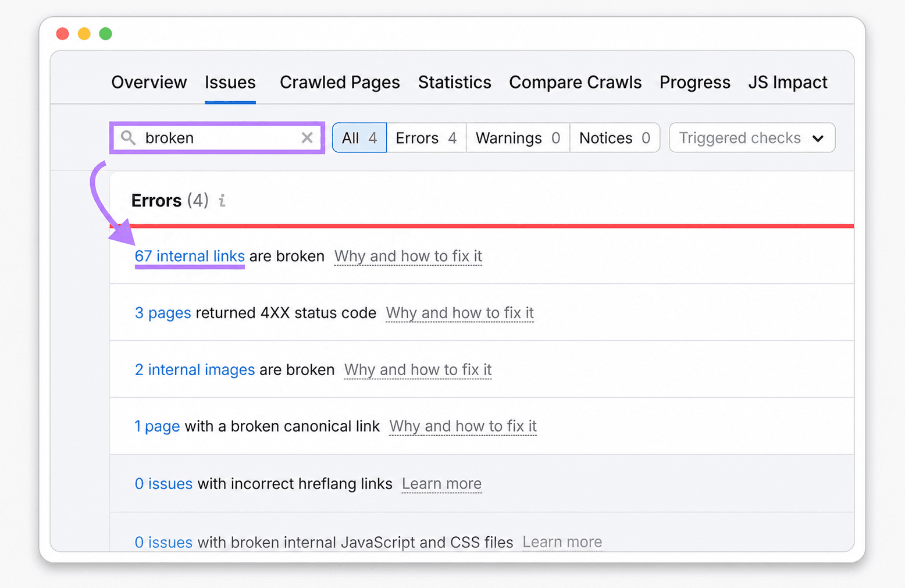Switch to the Progress tab
This screenshot has height=588, width=905.
point(694,82)
